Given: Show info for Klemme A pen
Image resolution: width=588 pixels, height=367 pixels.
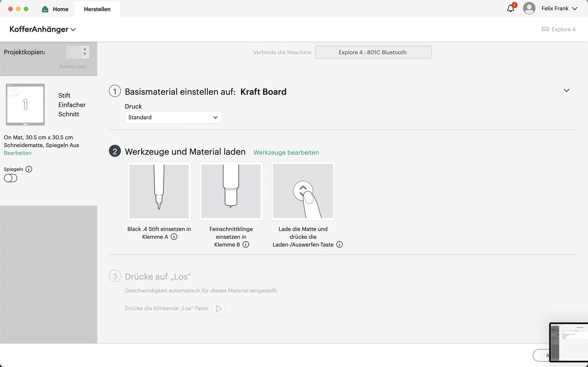Looking at the screenshot, I should (x=174, y=237).
